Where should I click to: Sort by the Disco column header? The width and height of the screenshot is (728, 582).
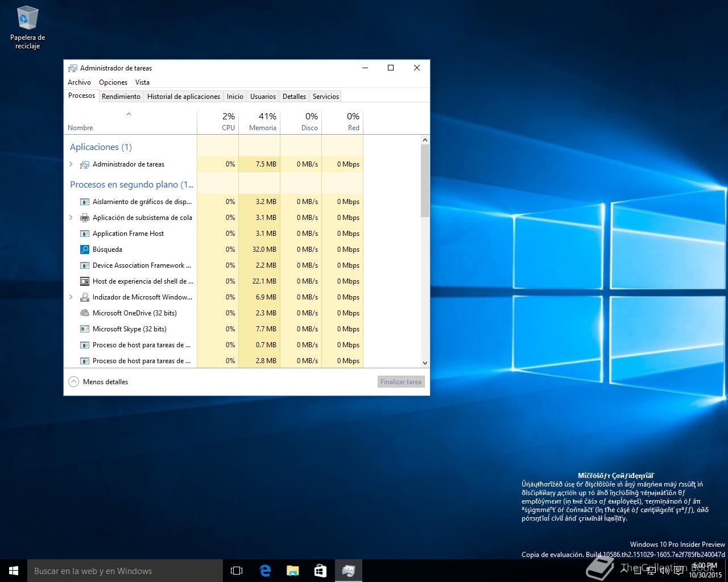pyautogui.click(x=301, y=122)
